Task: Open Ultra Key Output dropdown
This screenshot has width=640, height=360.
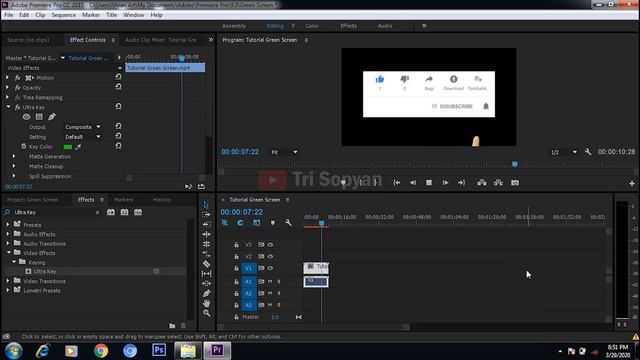Action: pos(83,127)
